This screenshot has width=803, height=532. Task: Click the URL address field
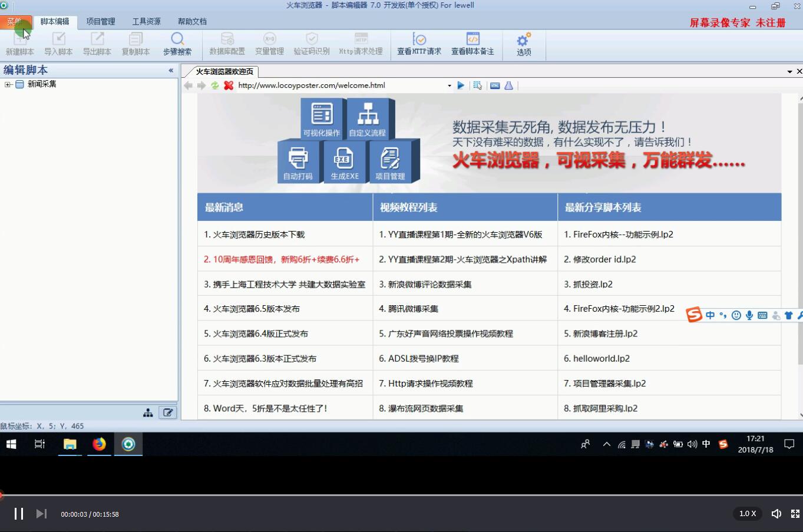(341, 85)
